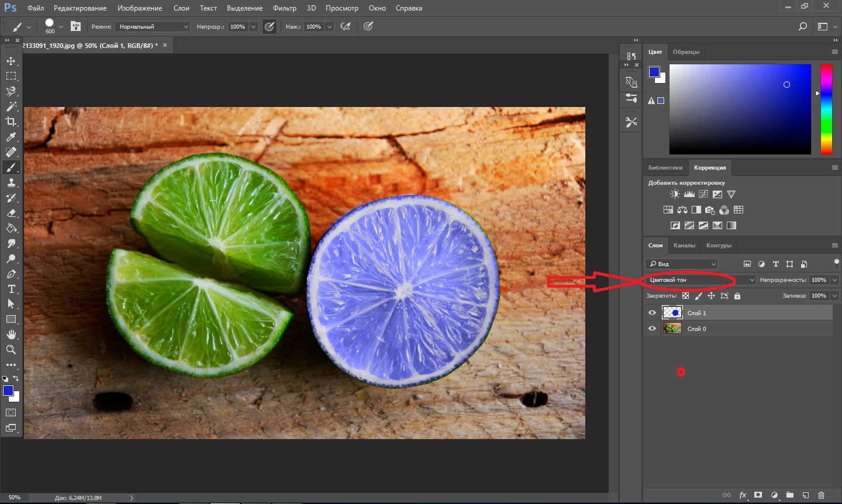
Task: Select the Zoom tool
Action: 11,350
